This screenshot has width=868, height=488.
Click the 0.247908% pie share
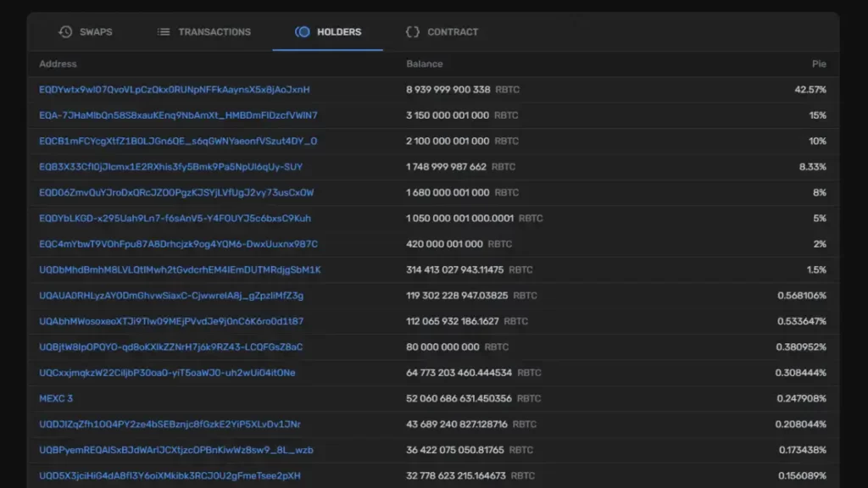(x=801, y=398)
